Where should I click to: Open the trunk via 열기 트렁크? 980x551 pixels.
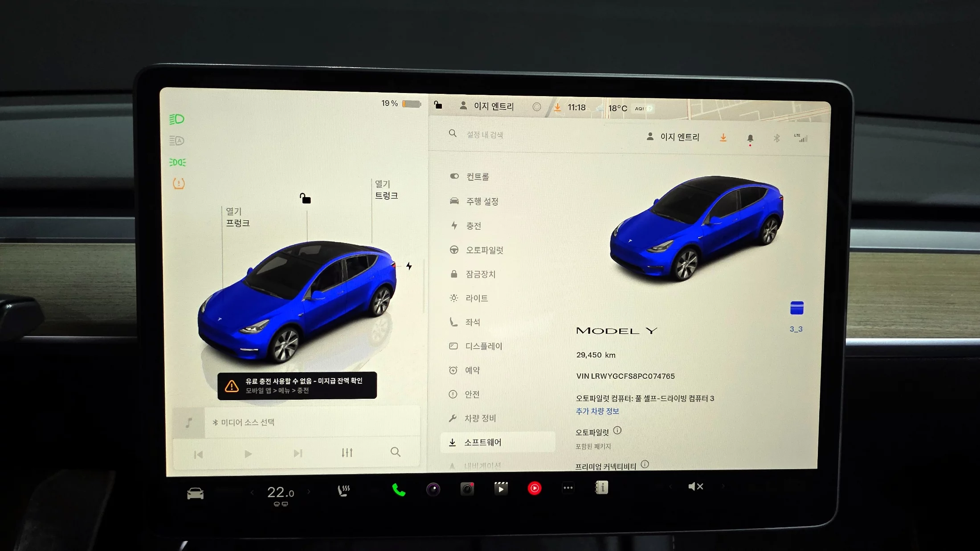pos(386,190)
